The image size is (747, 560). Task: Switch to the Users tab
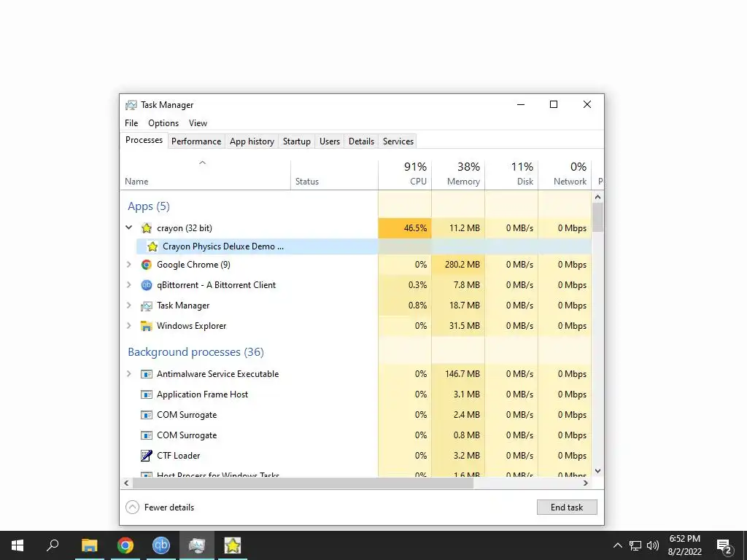pos(330,141)
